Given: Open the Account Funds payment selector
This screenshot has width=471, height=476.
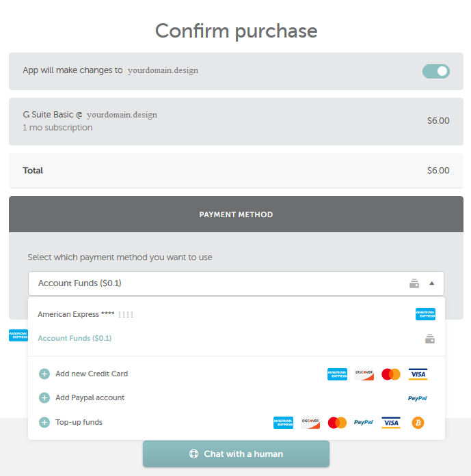Looking at the screenshot, I should pyautogui.click(x=236, y=283).
